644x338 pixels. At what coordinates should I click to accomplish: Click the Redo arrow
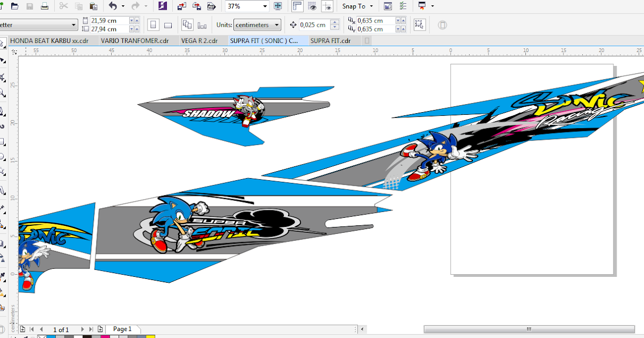coord(135,6)
